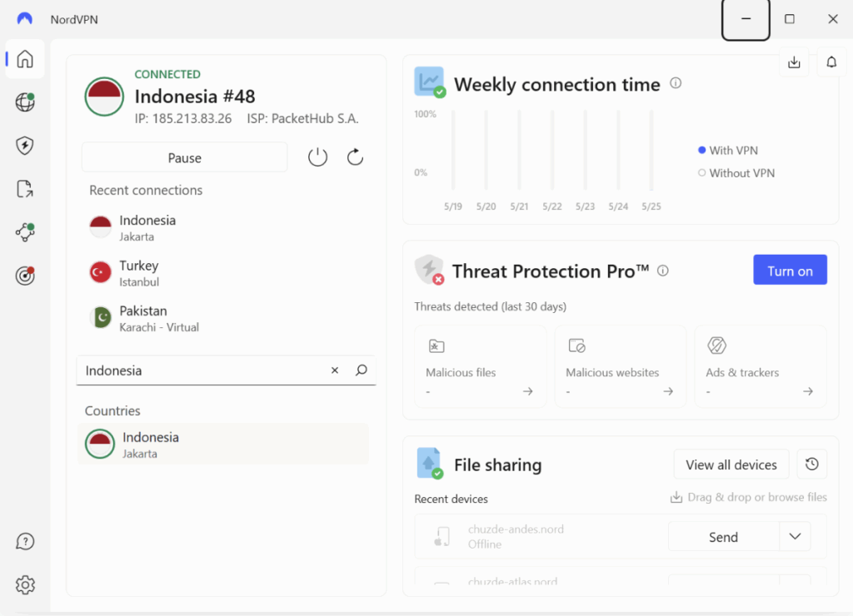Image resolution: width=853 pixels, height=616 pixels.
Task: Show Weekly connection time info
Action: [x=676, y=83]
